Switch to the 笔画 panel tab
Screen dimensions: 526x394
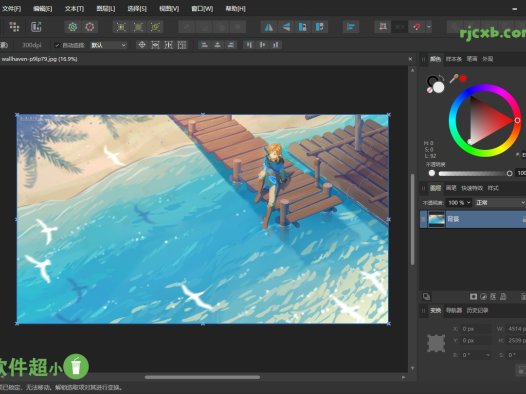coord(472,59)
